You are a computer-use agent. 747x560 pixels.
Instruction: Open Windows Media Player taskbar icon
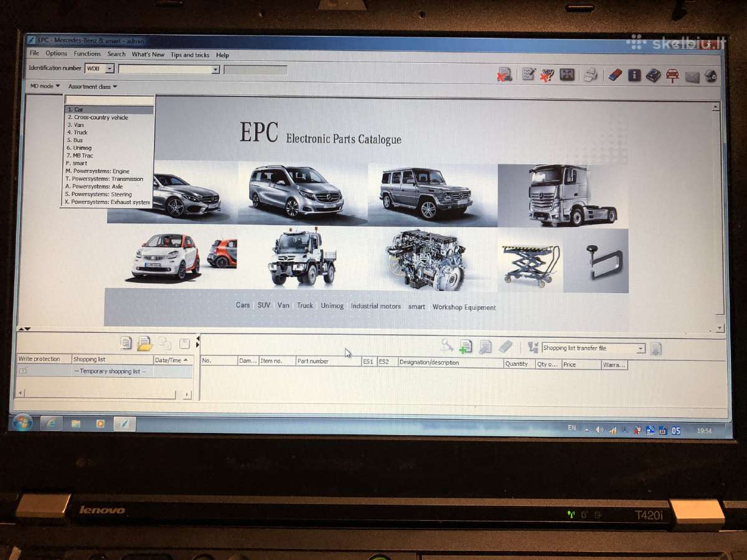tap(100, 424)
